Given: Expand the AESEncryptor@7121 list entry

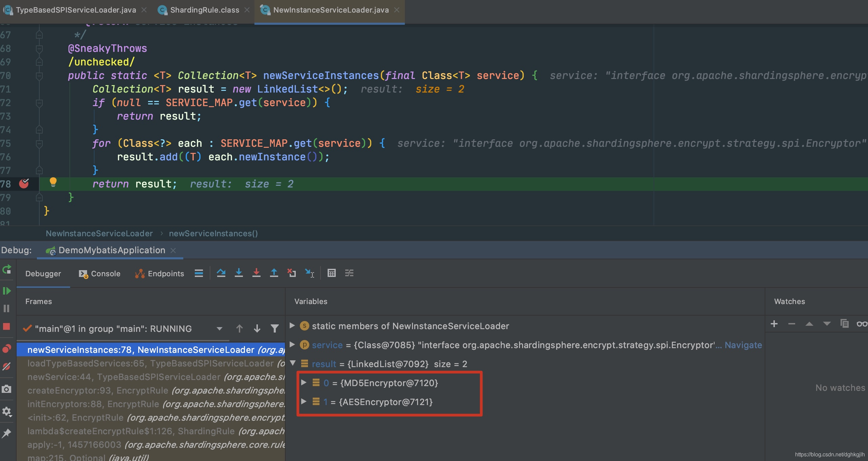Looking at the screenshot, I should (x=304, y=401).
